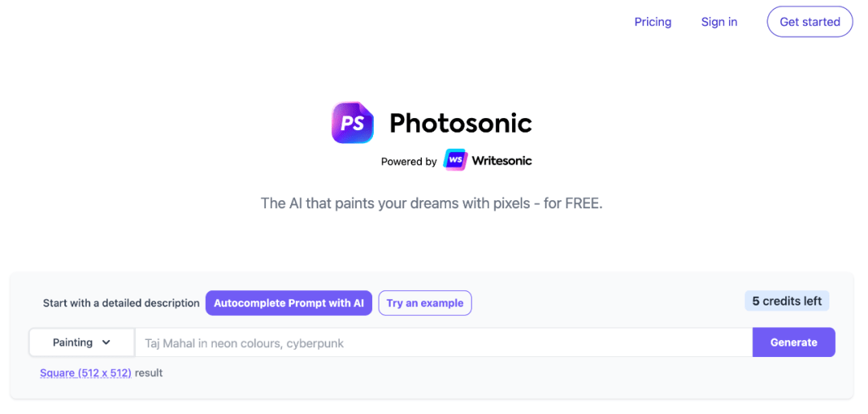
Task: Click the word result after size link
Action: coord(149,373)
